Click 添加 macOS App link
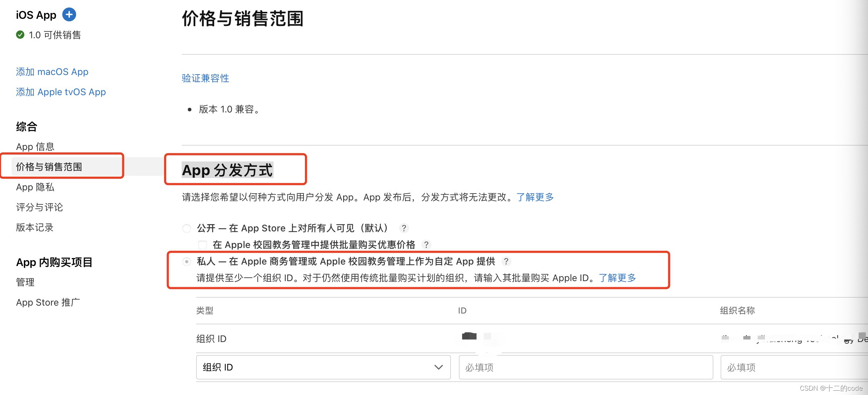This screenshot has height=395, width=868. [52, 72]
